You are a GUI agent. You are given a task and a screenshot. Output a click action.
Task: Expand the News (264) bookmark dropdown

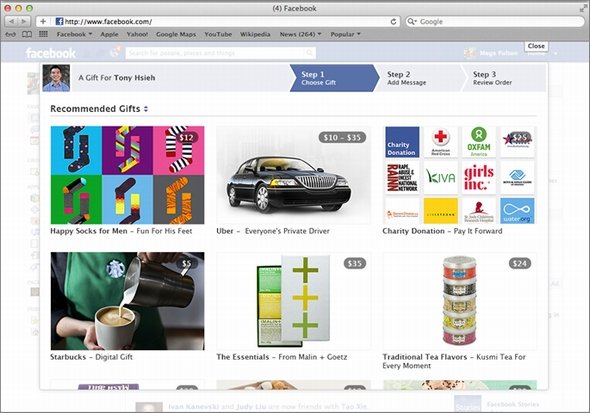pos(300,34)
